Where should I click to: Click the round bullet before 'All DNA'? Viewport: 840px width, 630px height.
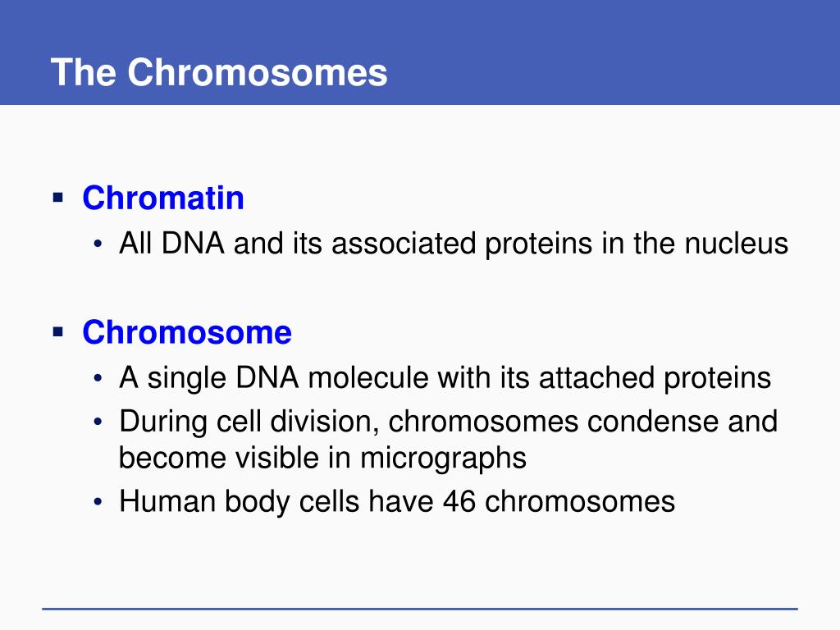point(98,244)
